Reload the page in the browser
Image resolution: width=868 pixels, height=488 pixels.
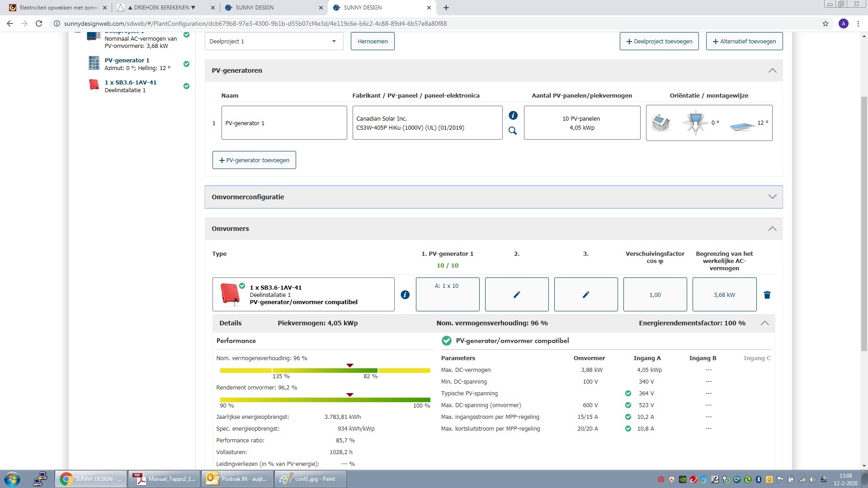39,23
